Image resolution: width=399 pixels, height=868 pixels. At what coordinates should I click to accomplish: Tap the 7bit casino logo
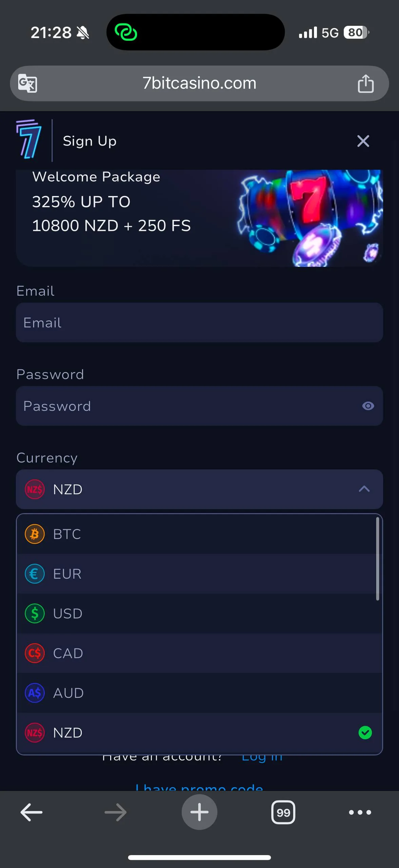point(28,139)
